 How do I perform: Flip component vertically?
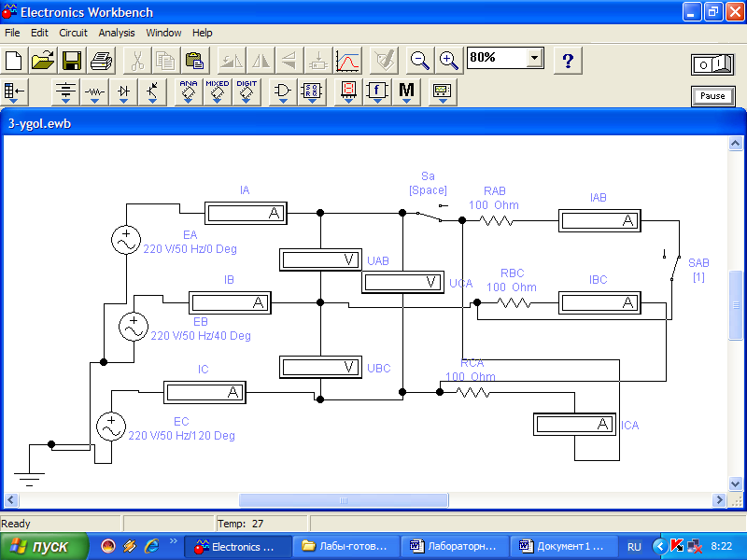pyautogui.click(x=289, y=61)
